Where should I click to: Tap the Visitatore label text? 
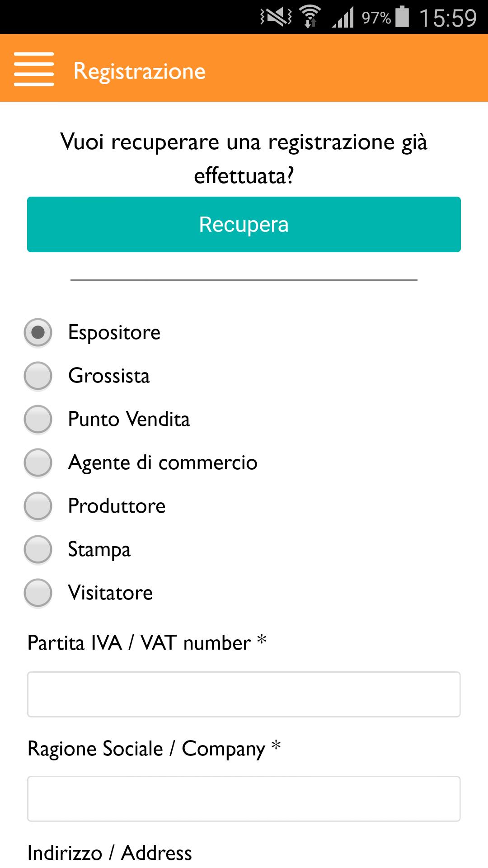tap(110, 593)
